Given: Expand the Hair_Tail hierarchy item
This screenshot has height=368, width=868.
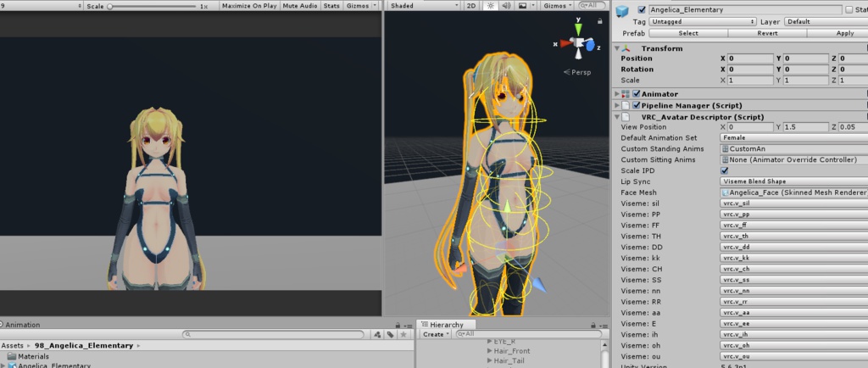Looking at the screenshot, I should [489, 361].
